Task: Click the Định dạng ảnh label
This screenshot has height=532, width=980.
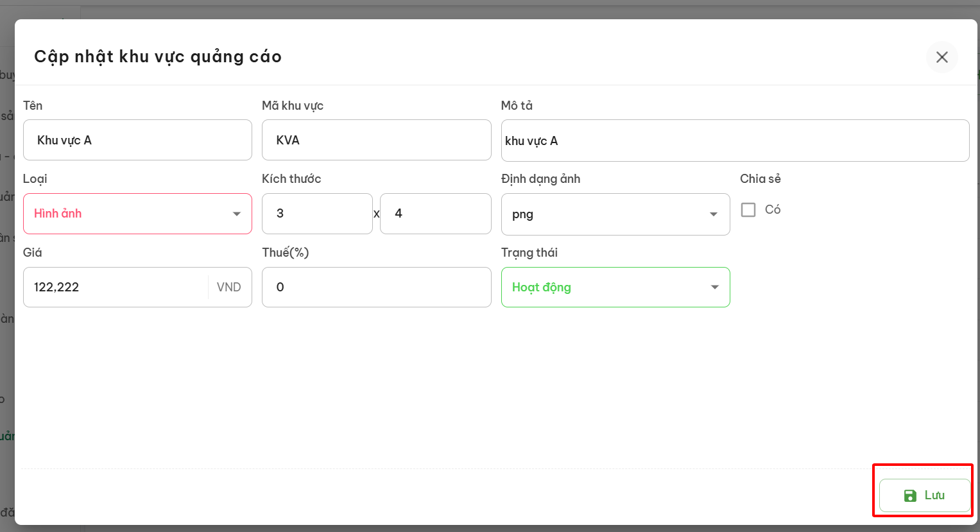Action: pyautogui.click(x=540, y=179)
